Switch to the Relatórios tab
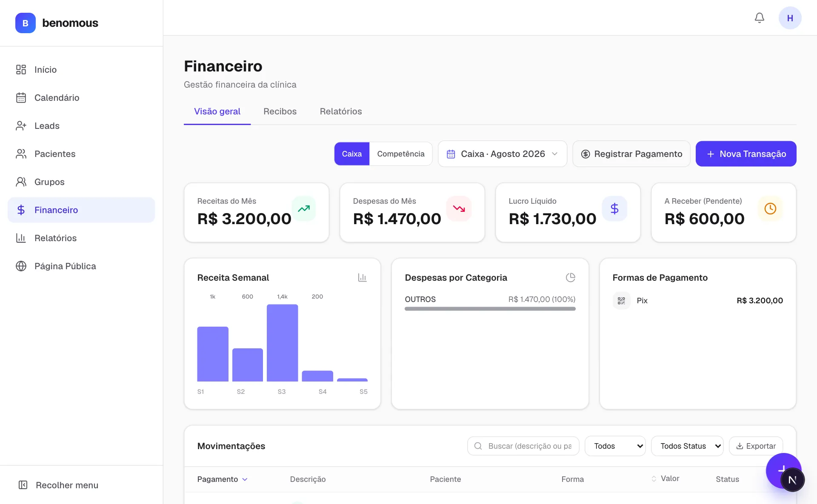 [341, 111]
